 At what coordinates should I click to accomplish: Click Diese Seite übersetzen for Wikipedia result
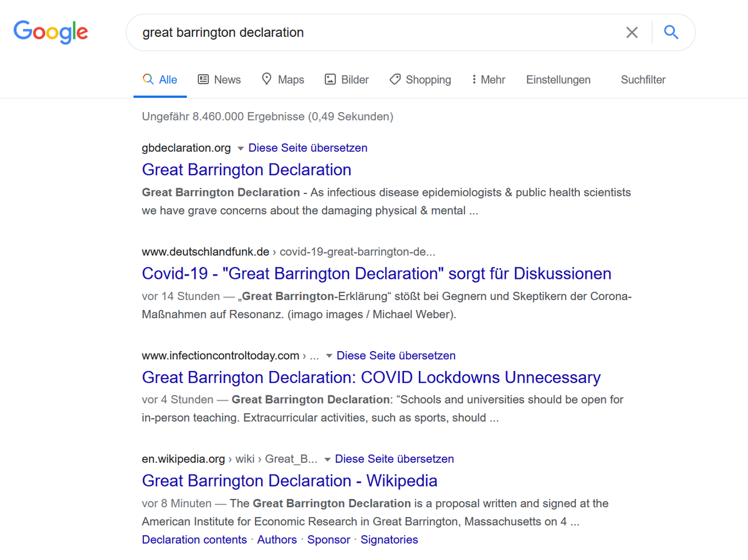point(395,459)
